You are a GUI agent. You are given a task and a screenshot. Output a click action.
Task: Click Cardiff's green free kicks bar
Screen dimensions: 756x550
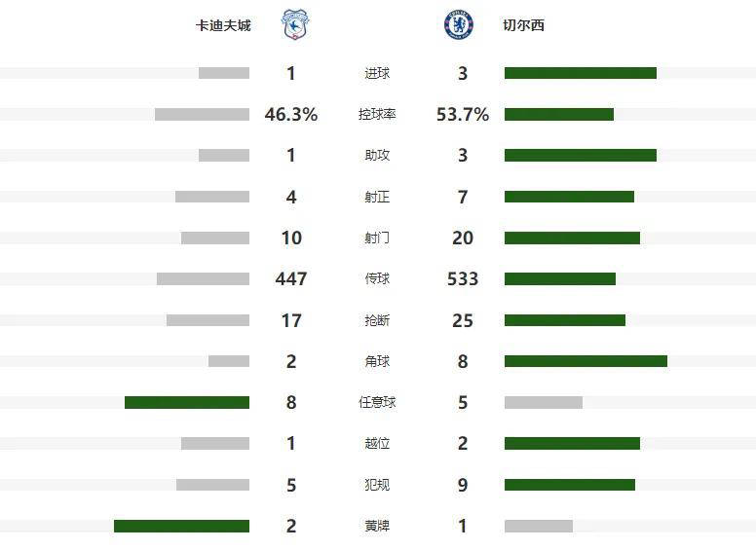(x=187, y=402)
